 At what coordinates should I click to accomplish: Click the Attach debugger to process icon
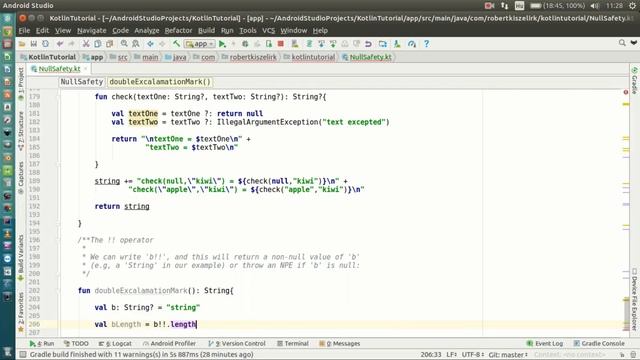269,44
